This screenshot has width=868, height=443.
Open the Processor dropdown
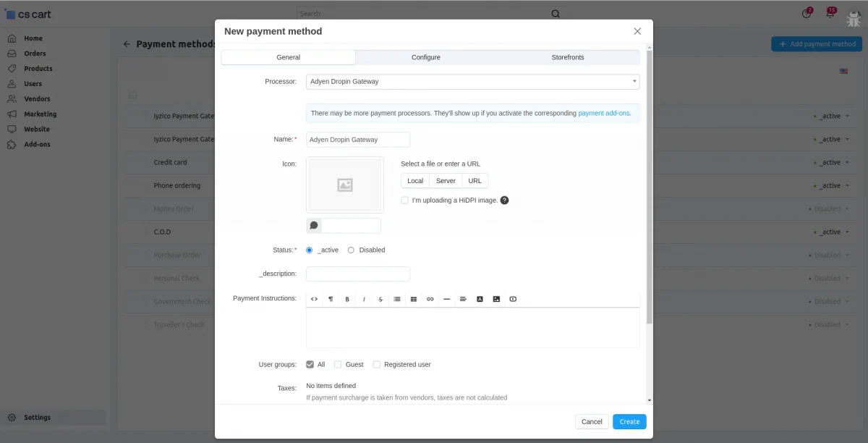tap(473, 82)
